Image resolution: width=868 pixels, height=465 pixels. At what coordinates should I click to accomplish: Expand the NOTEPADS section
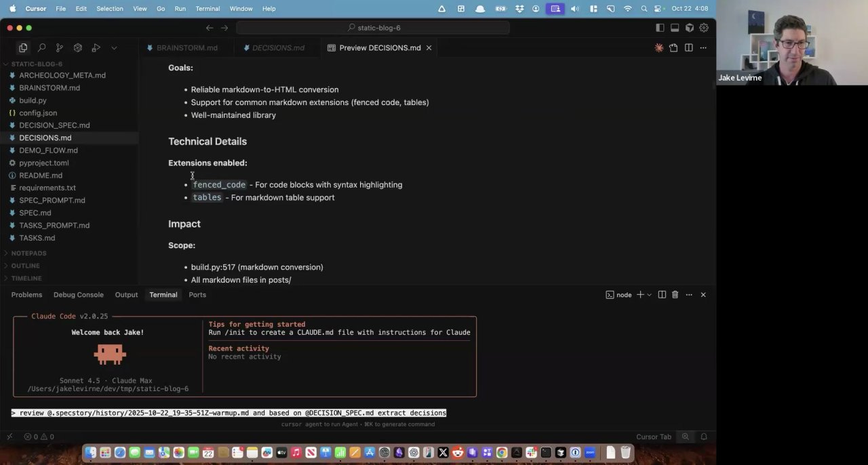click(x=28, y=253)
